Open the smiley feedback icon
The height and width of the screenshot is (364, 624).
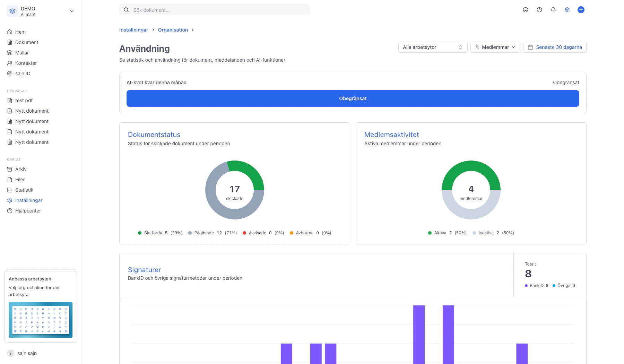[526, 10]
